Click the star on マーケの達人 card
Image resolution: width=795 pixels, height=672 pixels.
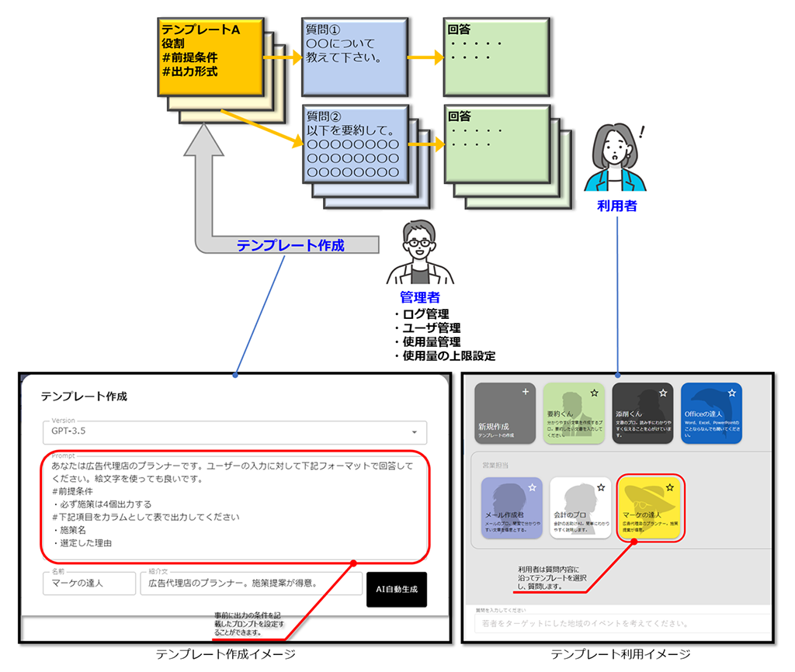point(670,487)
